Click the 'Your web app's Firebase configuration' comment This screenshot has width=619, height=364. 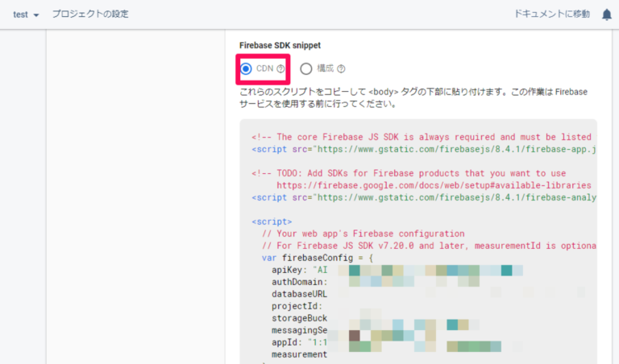(363, 234)
